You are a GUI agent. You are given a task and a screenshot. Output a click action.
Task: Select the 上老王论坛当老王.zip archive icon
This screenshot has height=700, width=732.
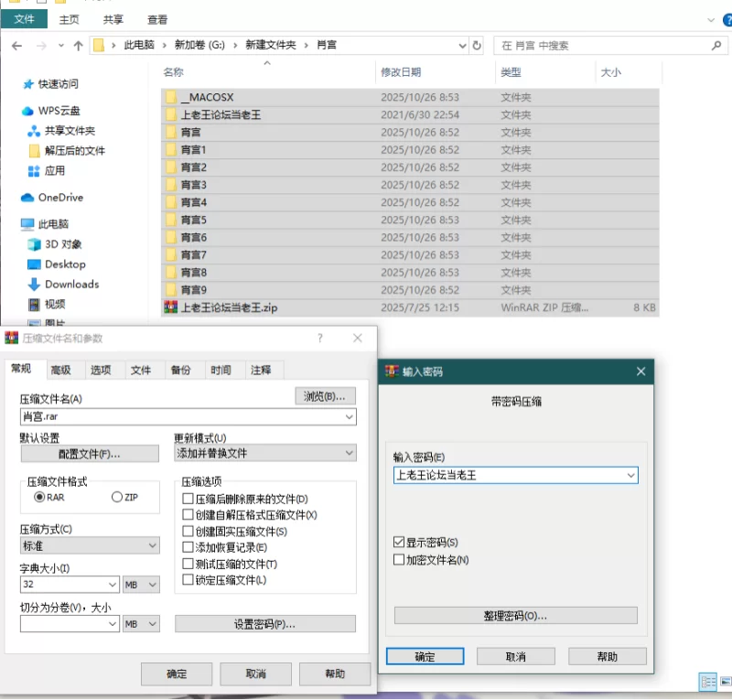pos(170,307)
